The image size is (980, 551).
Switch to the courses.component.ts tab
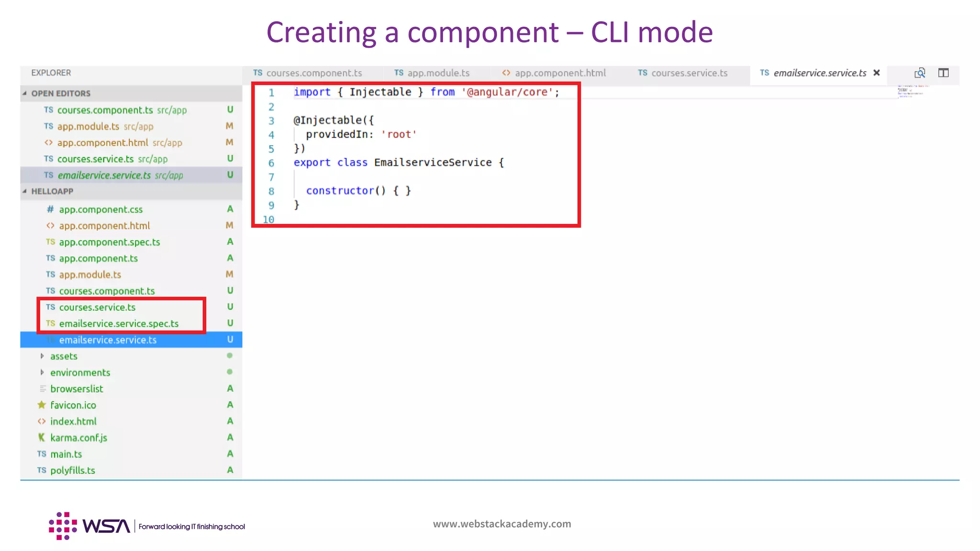point(313,73)
